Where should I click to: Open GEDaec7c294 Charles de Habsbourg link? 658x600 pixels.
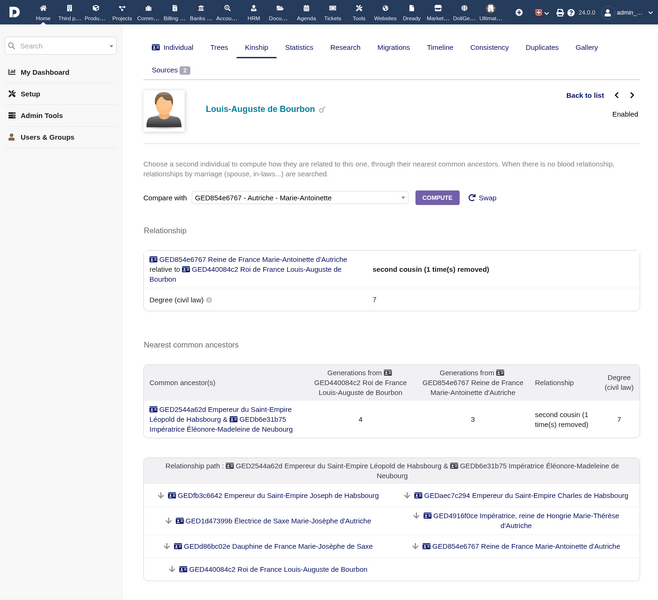click(x=521, y=496)
